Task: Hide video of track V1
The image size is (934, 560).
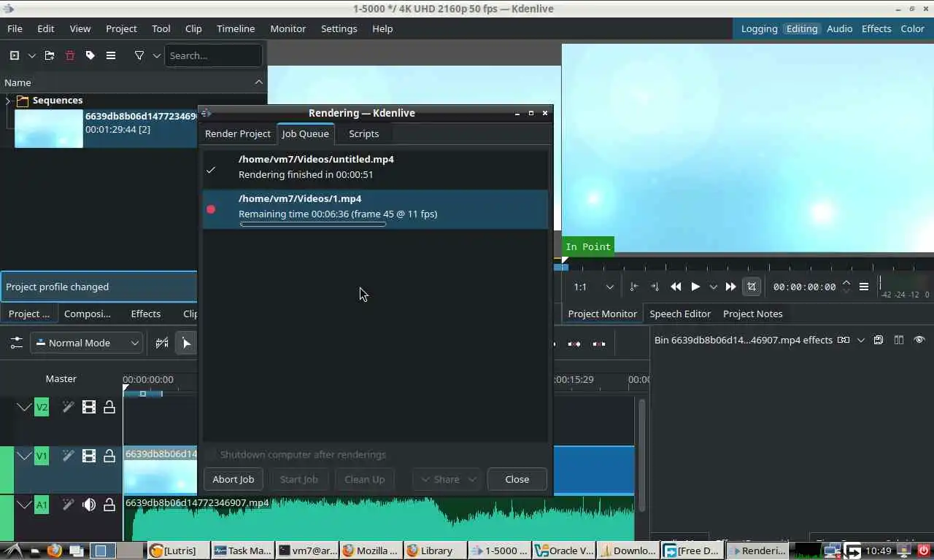Action: (x=89, y=456)
